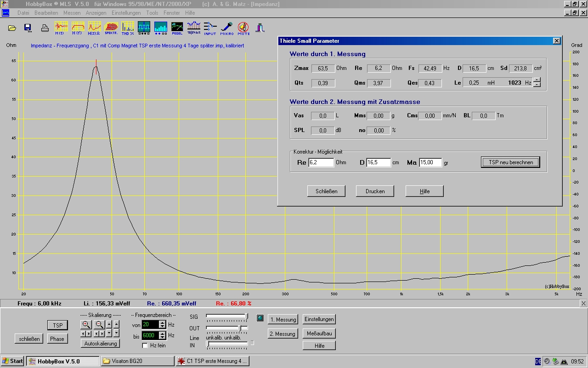Step the Le frequency 1023 Hz spinner up
Image resolution: width=588 pixels, height=368 pixels.
(537, 80)
